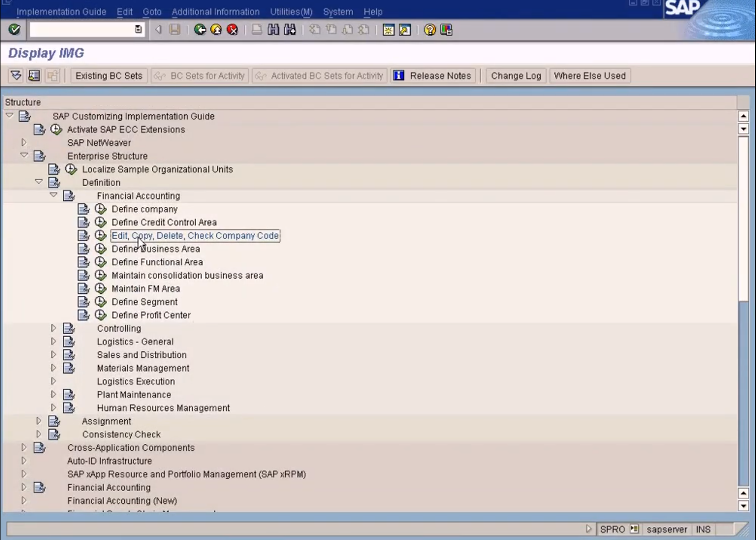Click the Where Else Used button

590,75
